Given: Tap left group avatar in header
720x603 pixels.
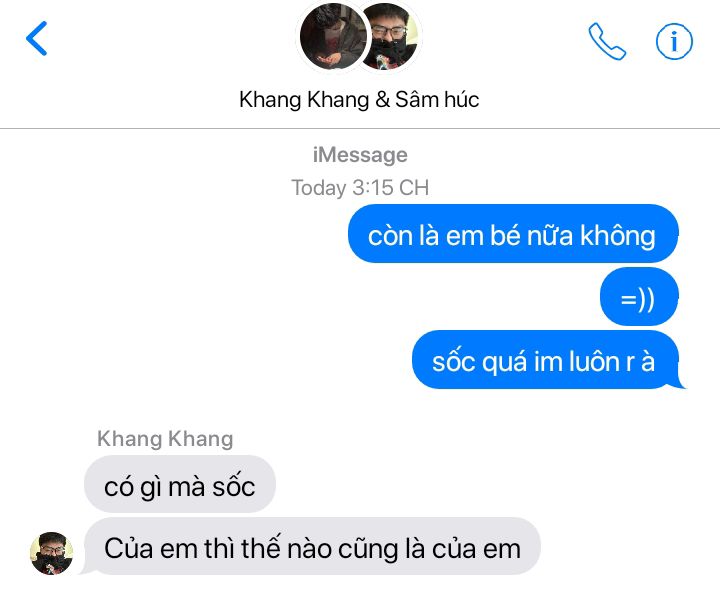Looking at the screenshot, I should click(333, 36).
